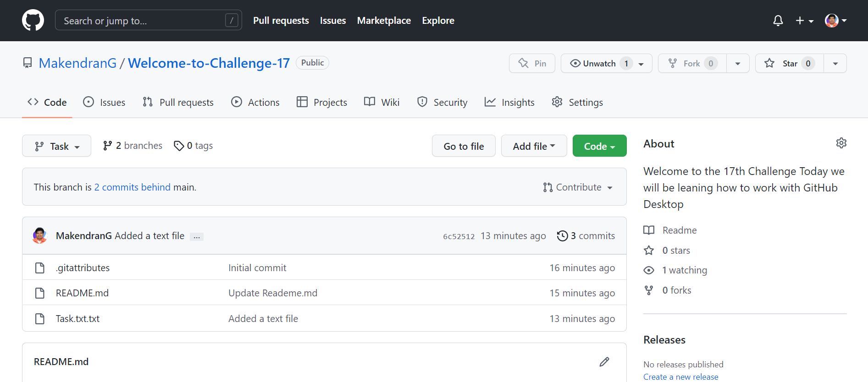Open the README.md file in list
Image resolution: width=868 pixels, height=382 pixels.
(x=82, y=293)
